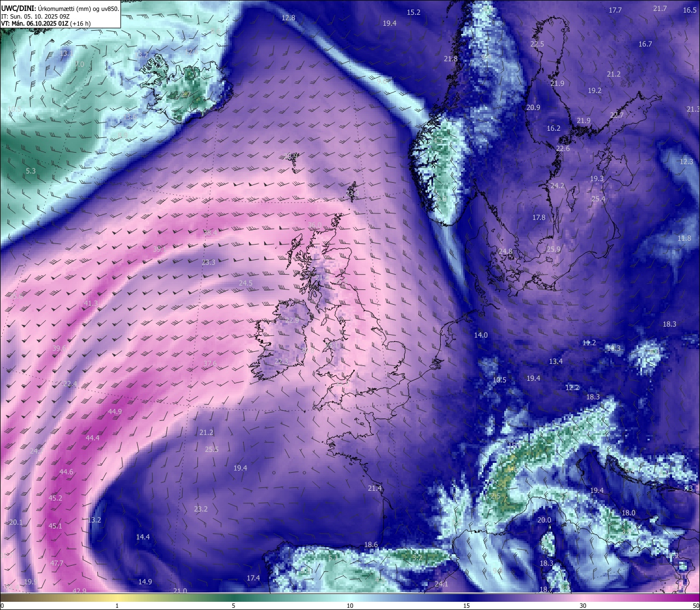
Task: Click the 22.5 value label
Action: (537, 44)
